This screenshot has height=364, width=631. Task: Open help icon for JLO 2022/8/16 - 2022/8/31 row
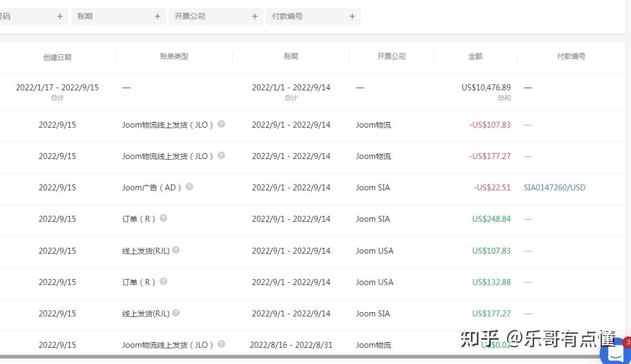coord(221,344)
